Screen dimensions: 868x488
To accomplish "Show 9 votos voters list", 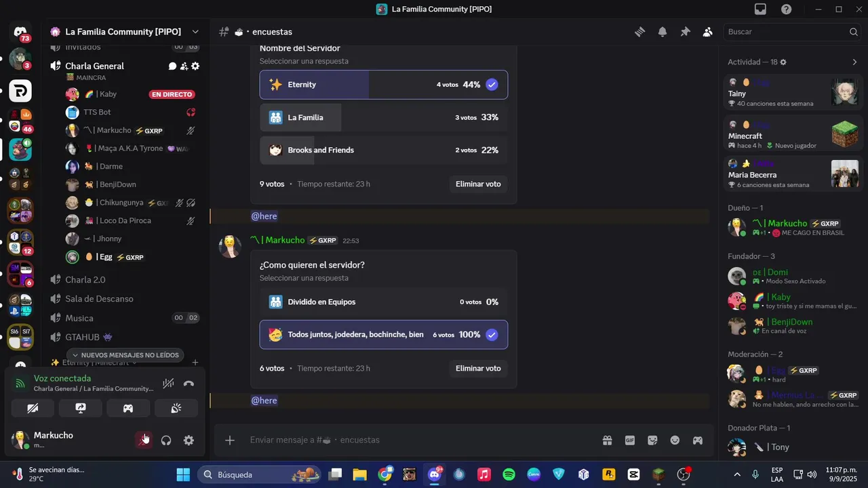I will 272,184.
